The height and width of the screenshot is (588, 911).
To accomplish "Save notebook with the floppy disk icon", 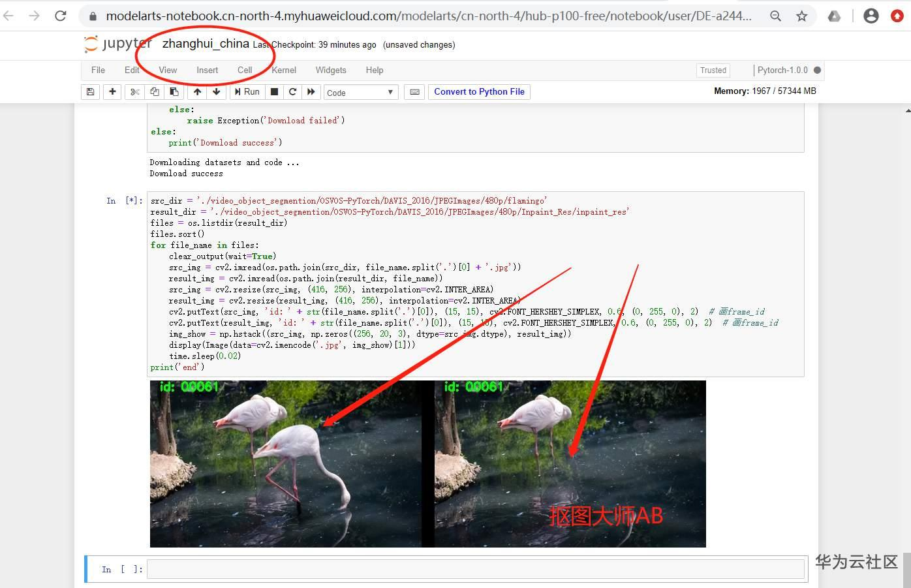I will click(x=90, y=92).
